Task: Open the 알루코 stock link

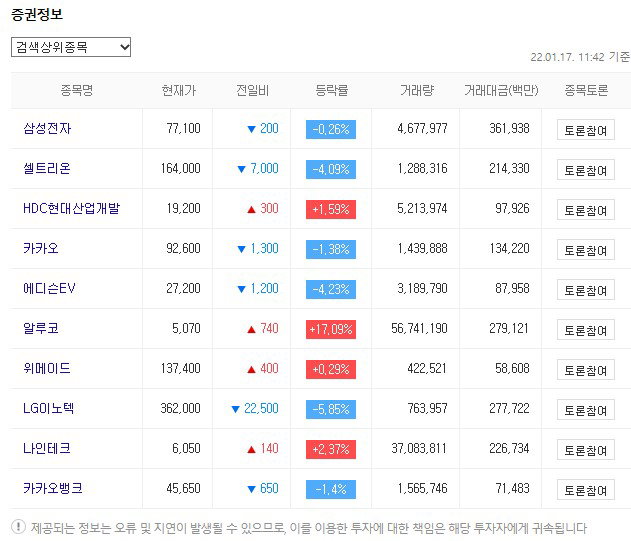Action: tap(41, 328)
